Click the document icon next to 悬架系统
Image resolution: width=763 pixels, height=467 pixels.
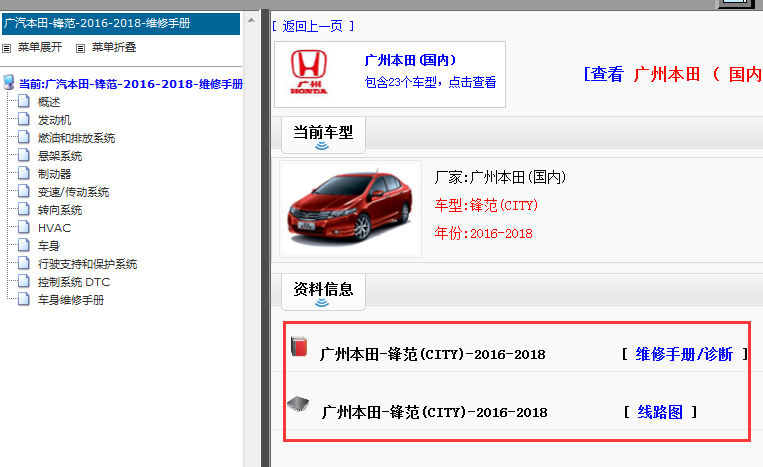point(24,155)
